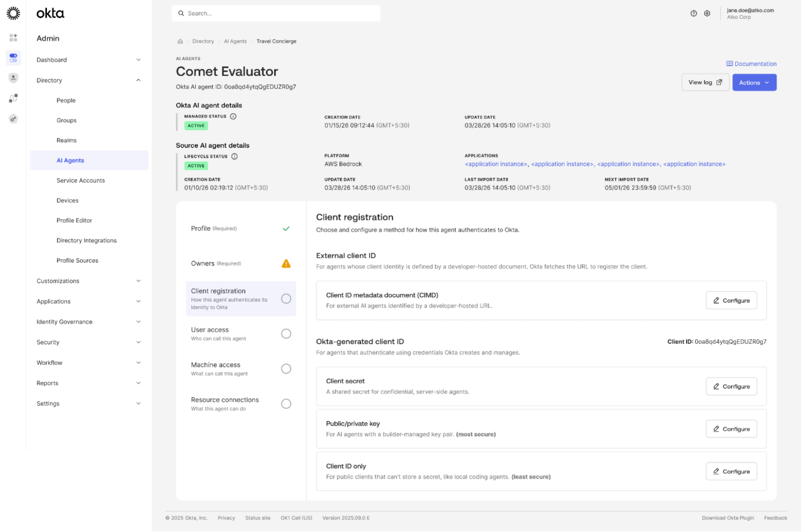Expand the Workflow chevron
Screen dimensions: 801x532
pyautogui.click(x=138, y=362)
